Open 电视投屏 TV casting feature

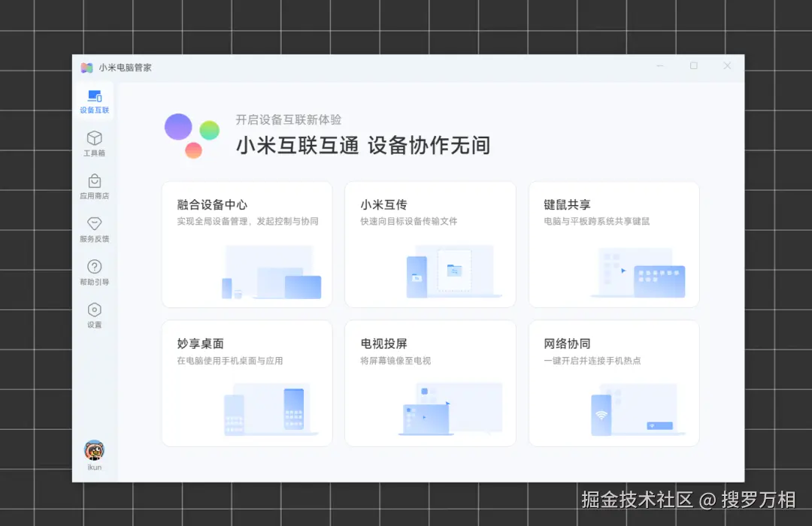click(430, 383)
